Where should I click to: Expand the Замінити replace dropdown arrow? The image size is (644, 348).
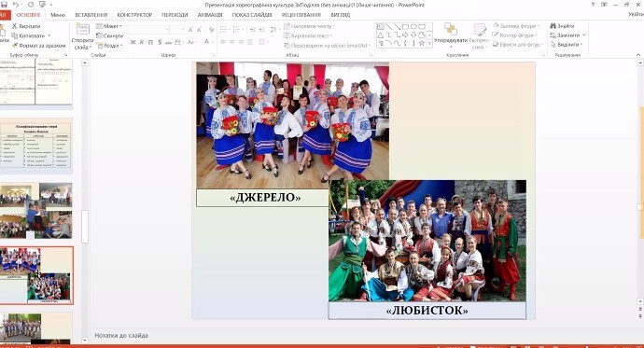(x=583, y=35)
